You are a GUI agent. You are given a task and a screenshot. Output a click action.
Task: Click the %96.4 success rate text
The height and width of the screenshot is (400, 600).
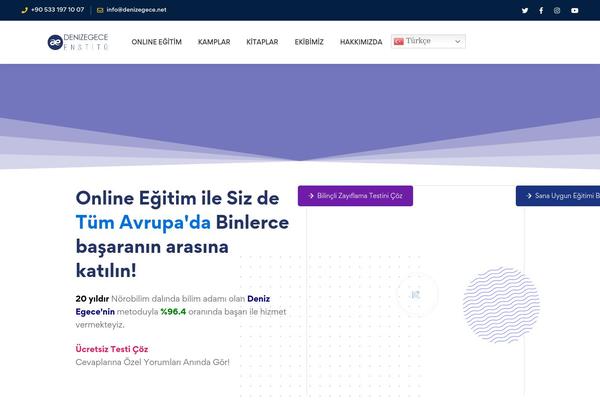pyautogui.click(x=173, y=312)
